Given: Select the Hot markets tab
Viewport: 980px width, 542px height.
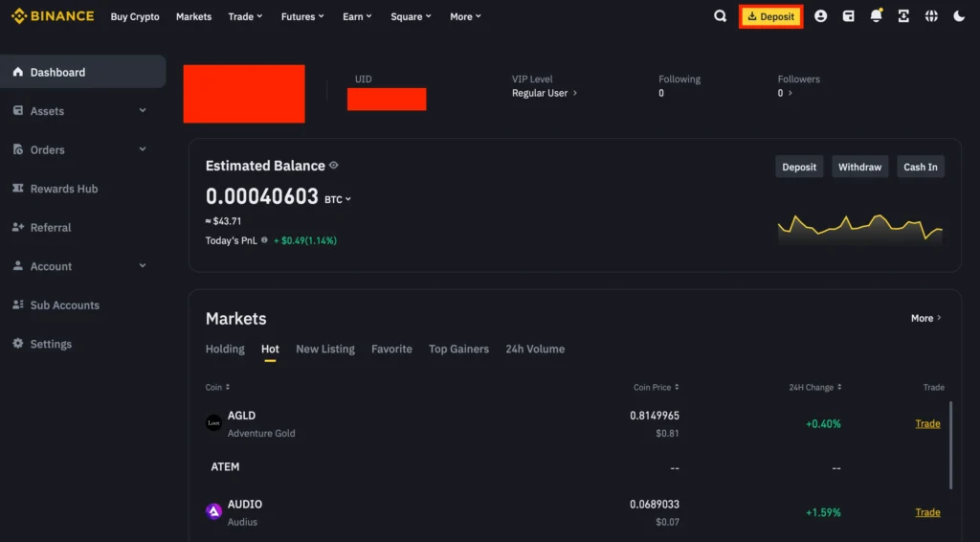Looking at the screenshot, I should pos(270,349).
